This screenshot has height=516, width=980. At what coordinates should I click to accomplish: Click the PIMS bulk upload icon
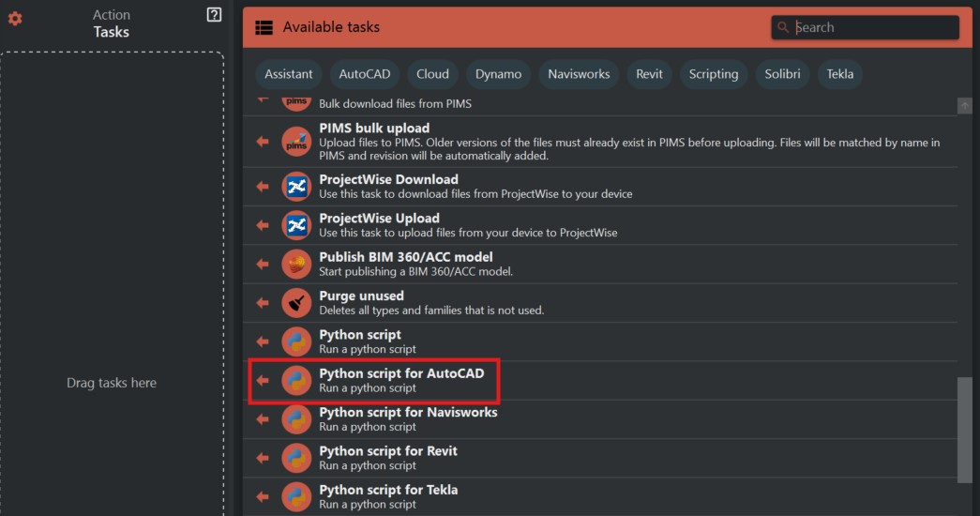296,141
